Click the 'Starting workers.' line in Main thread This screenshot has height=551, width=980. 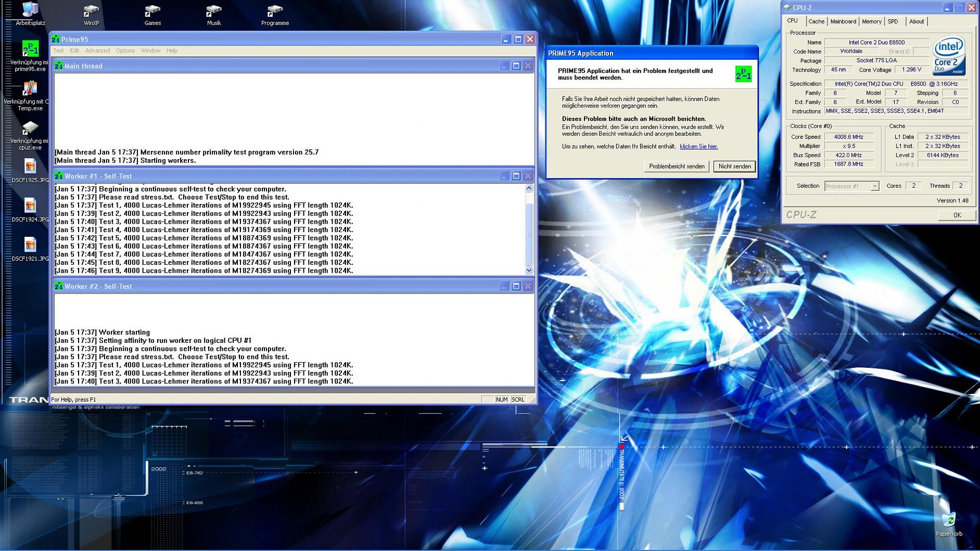(125, 160)
